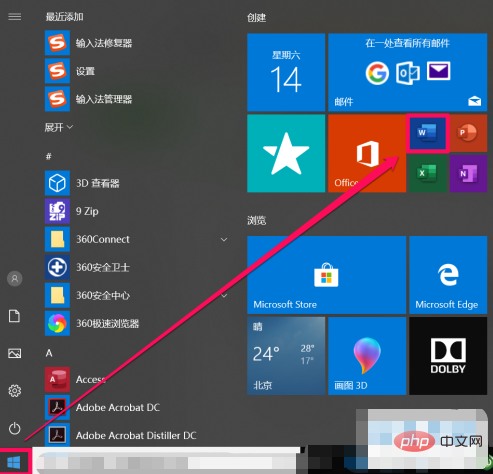This screenshot has width=493, height=474.
Task: Expand the 360安全中心 folder chevron
Action: coord(224,295)
